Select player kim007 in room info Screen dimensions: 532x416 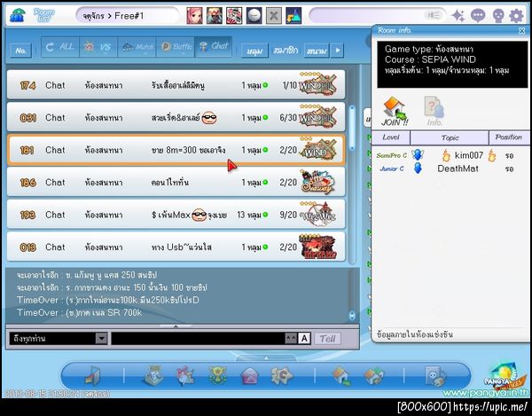point(450,155)
